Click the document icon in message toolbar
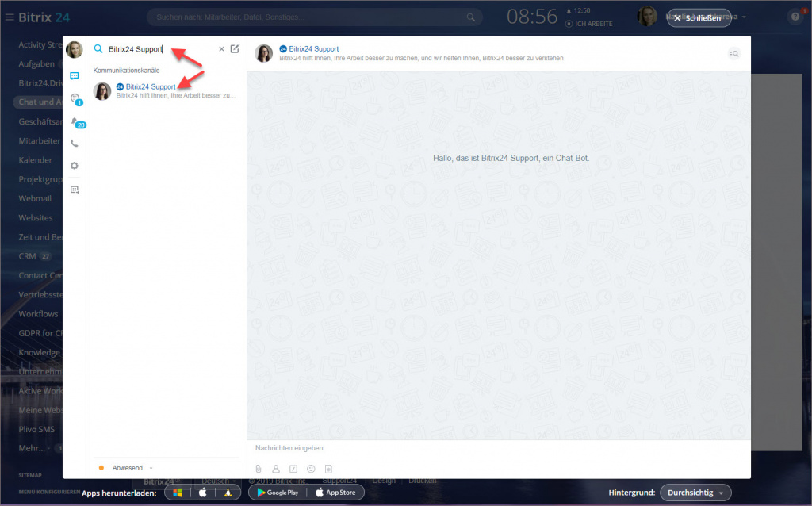The height and width of the screenshot is (506, 812). click(x=328, y=469)
